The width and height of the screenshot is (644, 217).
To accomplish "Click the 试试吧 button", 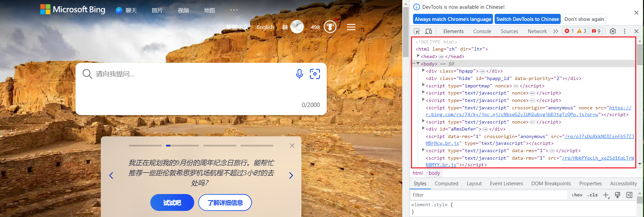I will point(172,202).
